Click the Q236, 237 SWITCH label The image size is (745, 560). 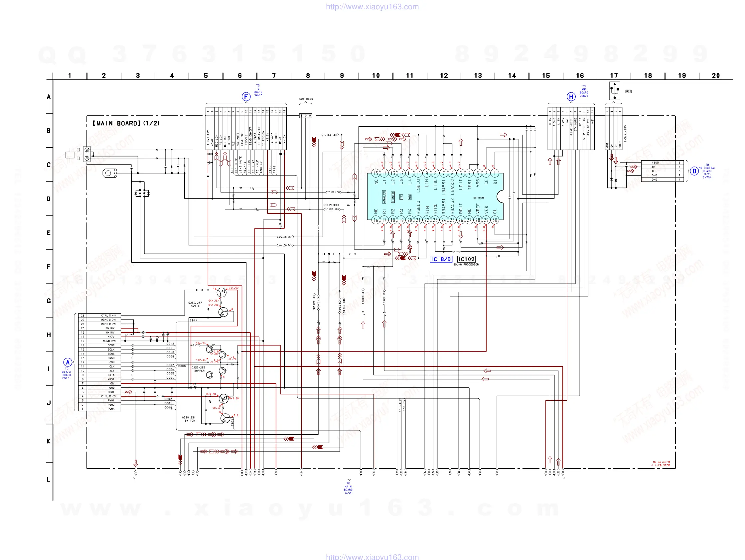(x=195, y=304)
